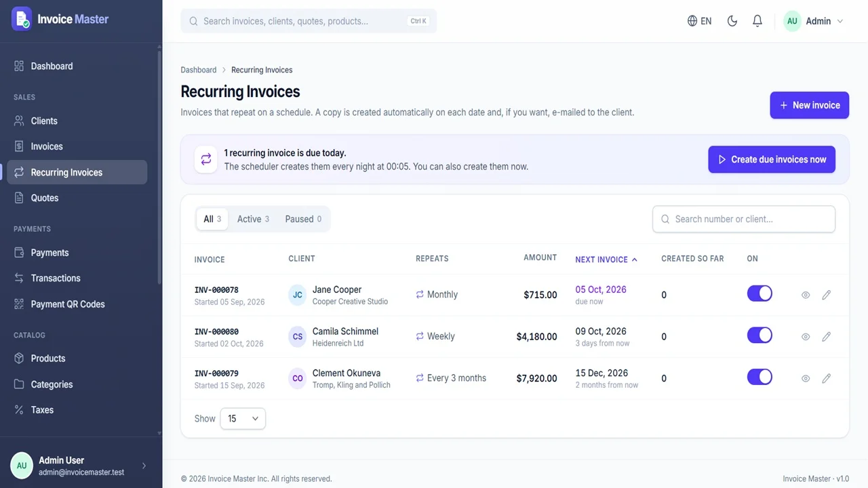Go to Quotes in the sidebar

click(x=77, y=198)
